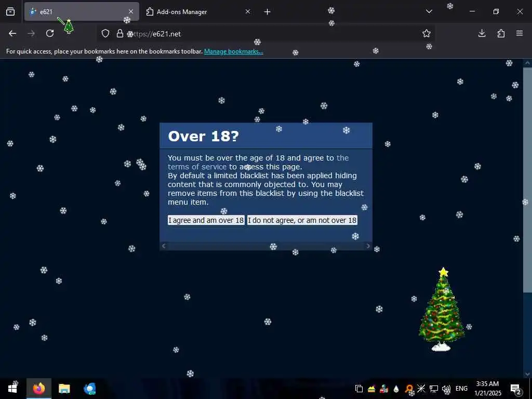Open a new tab with the plus button
The image size is (532, 399).
coord(268,12)
